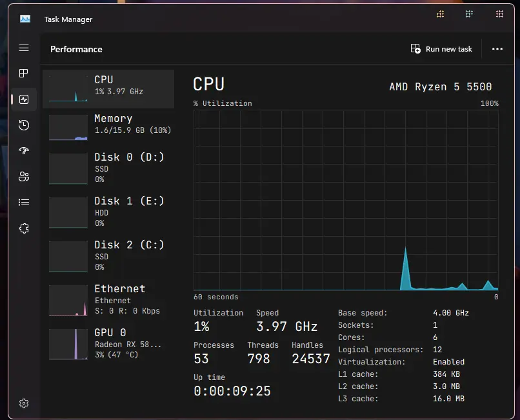Click the up time 0:00:09:25
This screenshot has height=420, width=520.
pyautogui.click(x=232, y=391)
